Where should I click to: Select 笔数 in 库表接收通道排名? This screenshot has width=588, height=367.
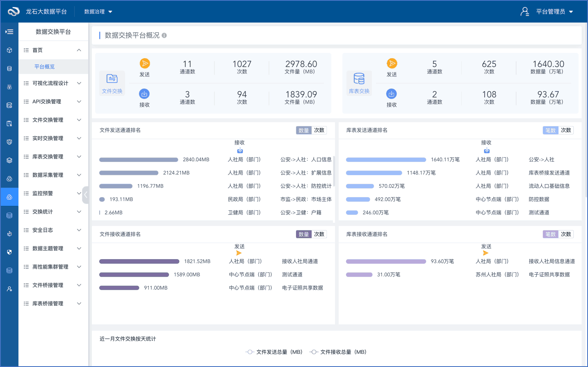(x=550, y=235)
